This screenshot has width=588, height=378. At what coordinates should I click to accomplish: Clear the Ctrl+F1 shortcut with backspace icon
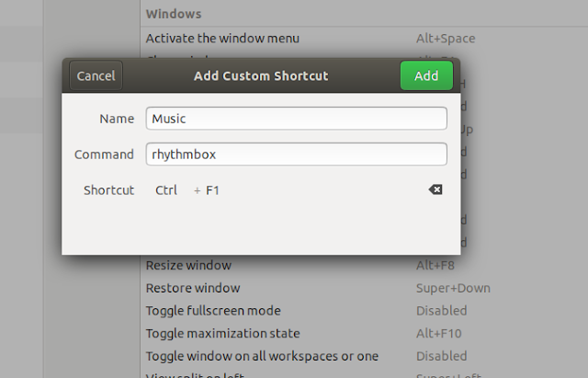435,189
